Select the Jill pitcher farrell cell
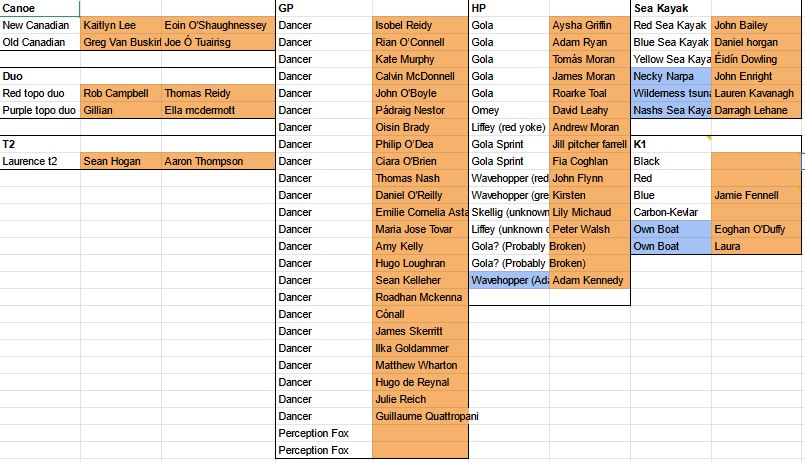This screenshot has width=805, height=462. pos(589,144)
